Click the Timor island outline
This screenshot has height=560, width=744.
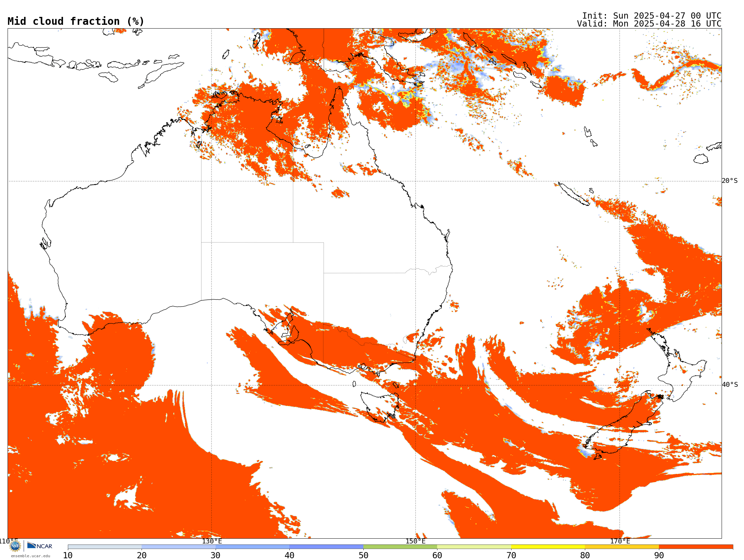[161, 75]
